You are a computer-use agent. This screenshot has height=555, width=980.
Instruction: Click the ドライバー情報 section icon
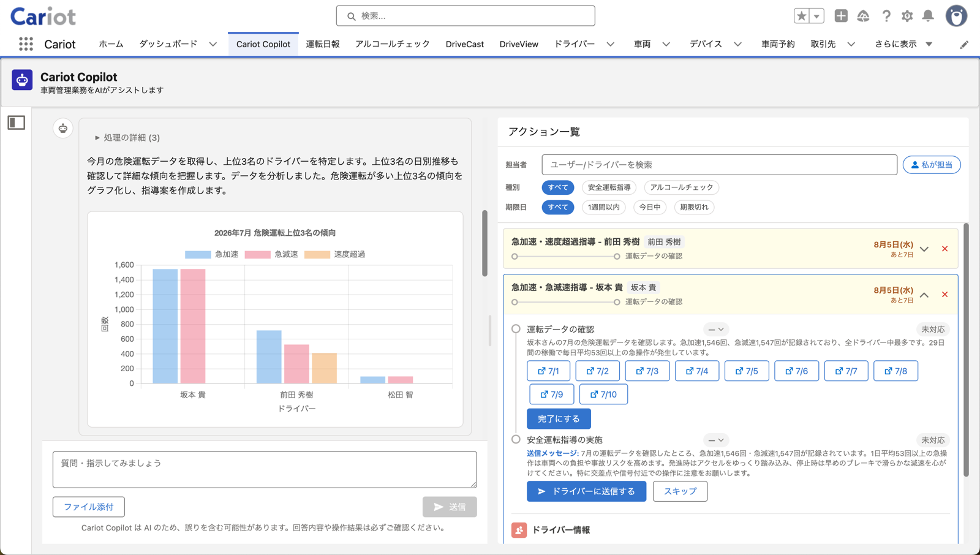[519, 530]
